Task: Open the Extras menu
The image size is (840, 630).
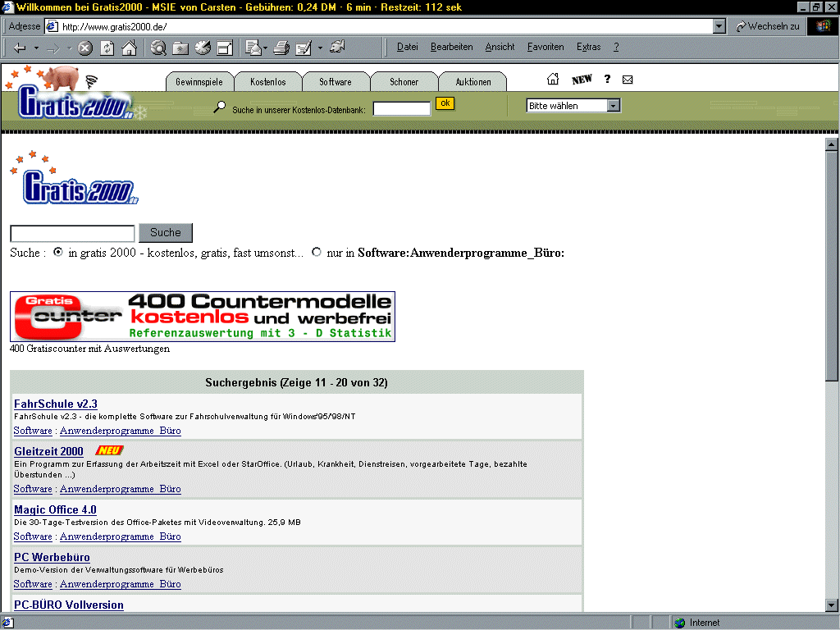Action: (588, 47)
